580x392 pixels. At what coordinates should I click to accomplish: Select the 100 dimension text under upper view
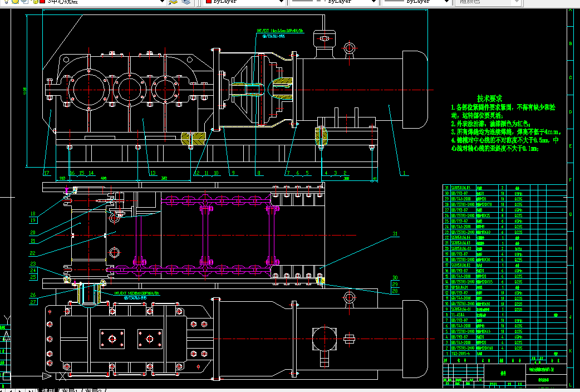pyautogui.click(x=62, y=178)
